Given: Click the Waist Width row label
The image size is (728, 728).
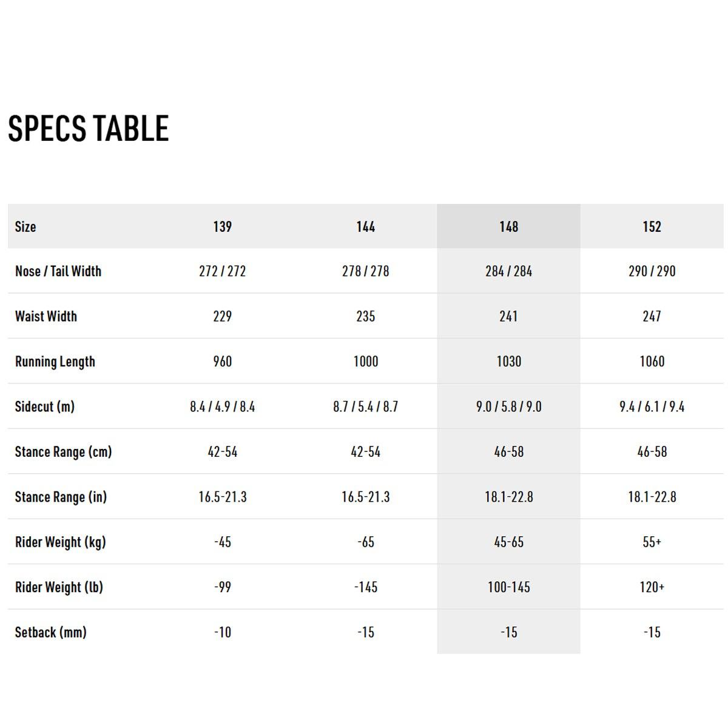Looking at the screenshot, I should pos(46,316).
